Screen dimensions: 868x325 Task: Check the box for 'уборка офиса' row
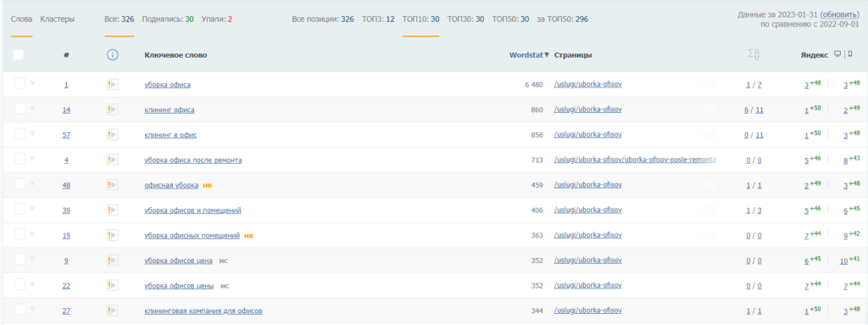tap(20, 84)
